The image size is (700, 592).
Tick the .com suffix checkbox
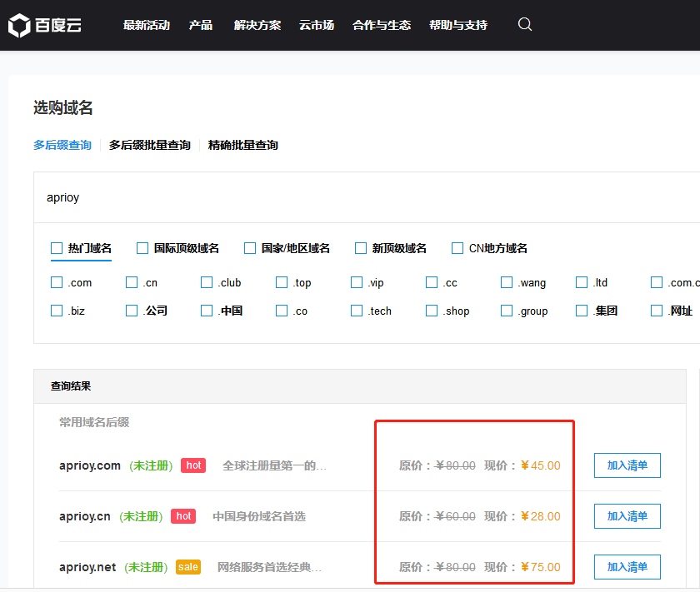57,282
